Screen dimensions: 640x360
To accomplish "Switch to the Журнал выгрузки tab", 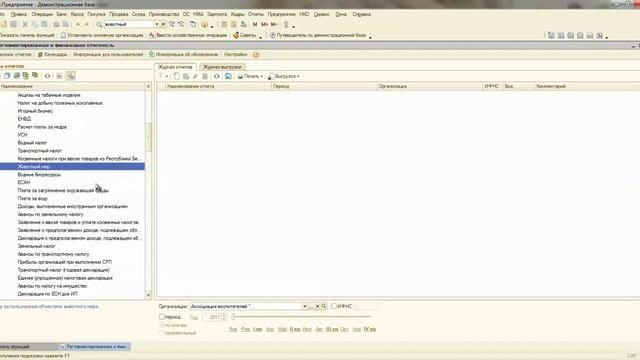I will coord(222,67).
